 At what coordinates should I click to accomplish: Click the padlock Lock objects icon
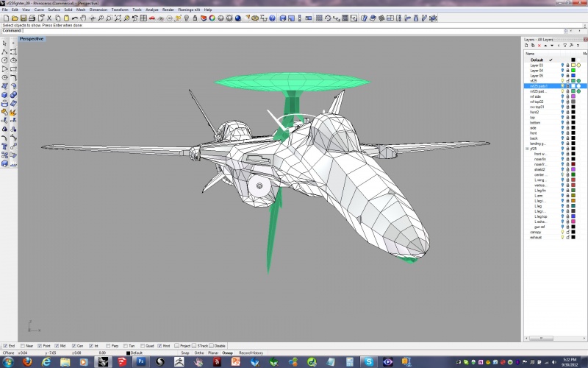coord(195,18)
